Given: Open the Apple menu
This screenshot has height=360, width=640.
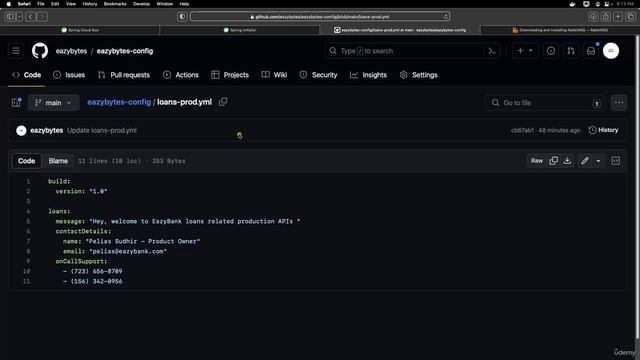Looking at the screenshot, I should [9, 4].
